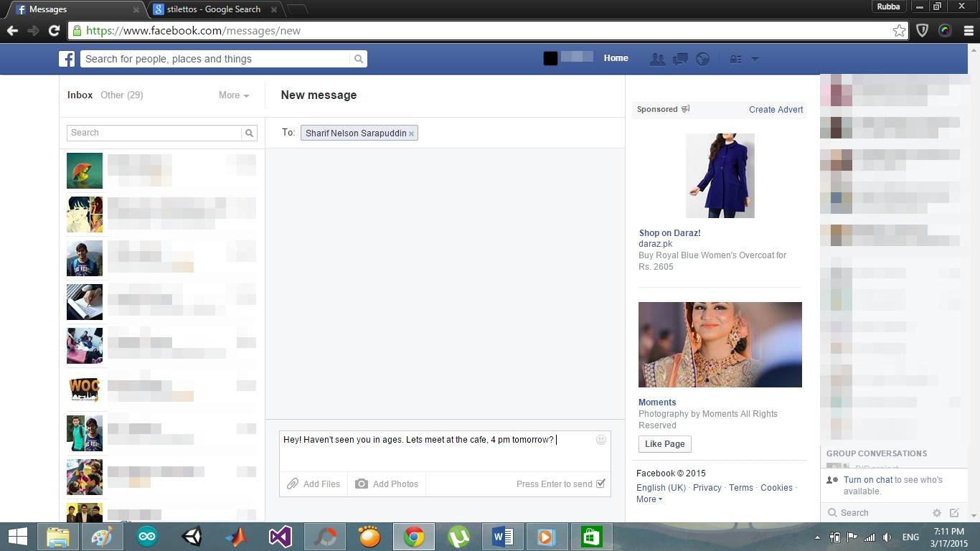Open the Friend Requests icon
This screenshot has width=980, height=551.
coord(657,59)
